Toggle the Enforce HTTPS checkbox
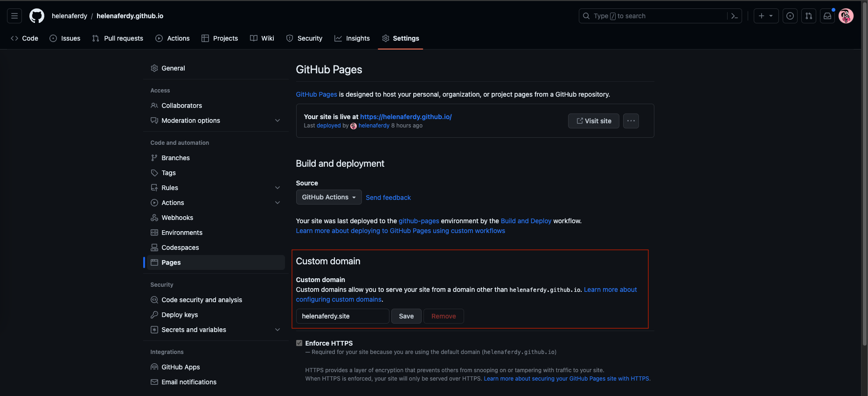This screenshot has width=868, height=396. (299, 343)
